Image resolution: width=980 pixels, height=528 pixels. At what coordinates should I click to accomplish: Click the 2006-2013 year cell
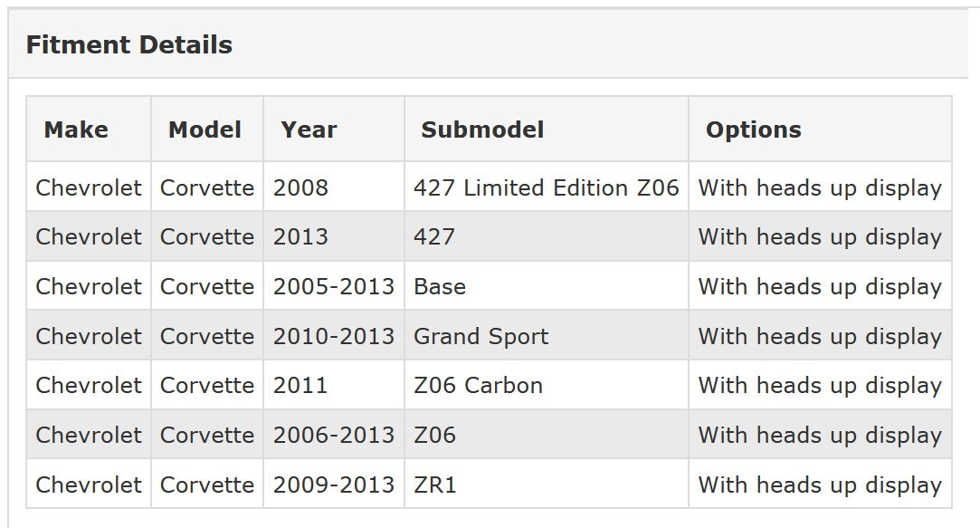click(x=334, y=435)
